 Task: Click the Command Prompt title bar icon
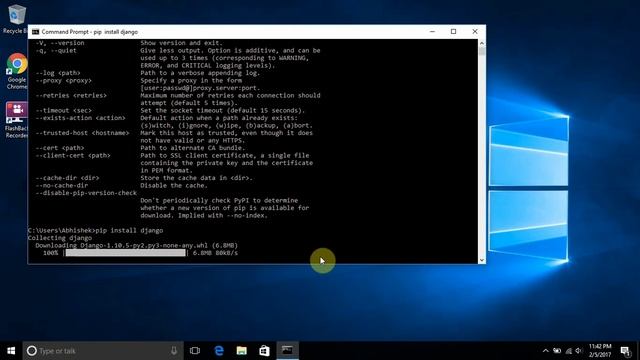[x=36, y=32]
